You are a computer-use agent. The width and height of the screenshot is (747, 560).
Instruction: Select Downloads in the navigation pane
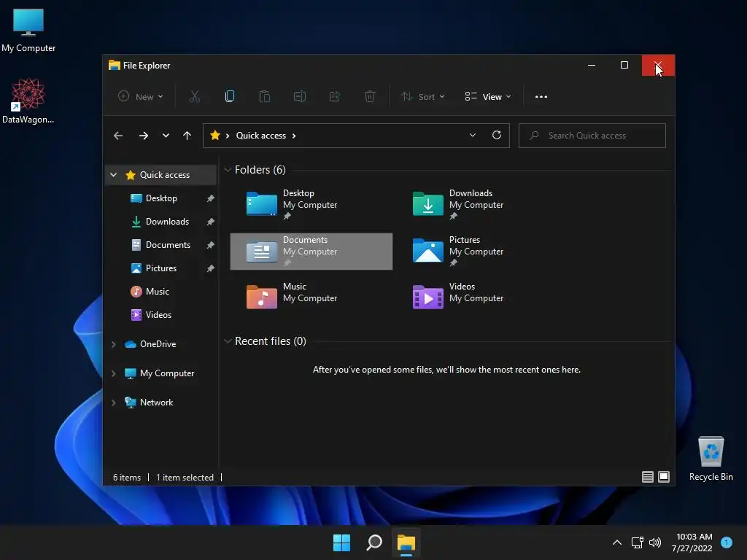pos(167,222)
